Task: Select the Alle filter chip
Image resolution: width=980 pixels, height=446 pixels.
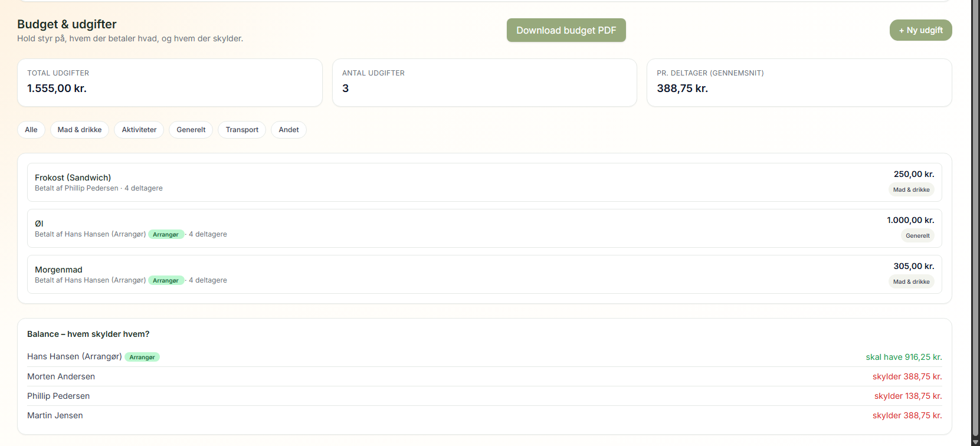Action: 31,130
